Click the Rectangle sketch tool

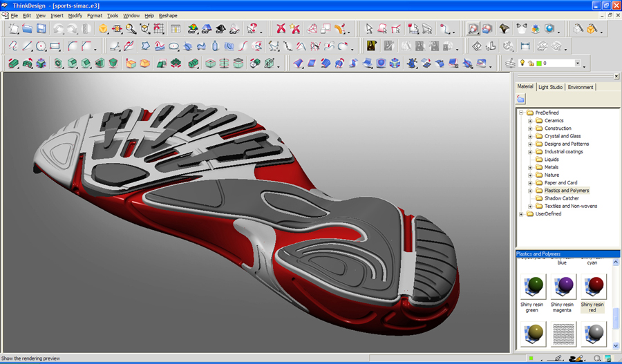55,46
